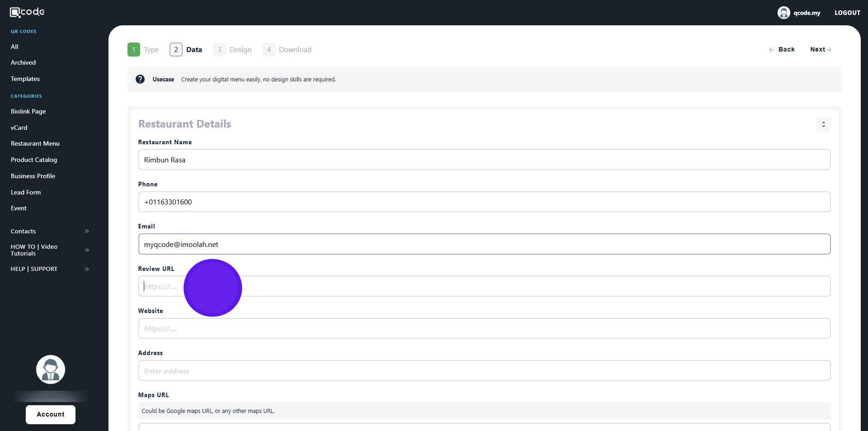The image size is (868, 431).
Task: Click into the Address field
Action: 484,370
